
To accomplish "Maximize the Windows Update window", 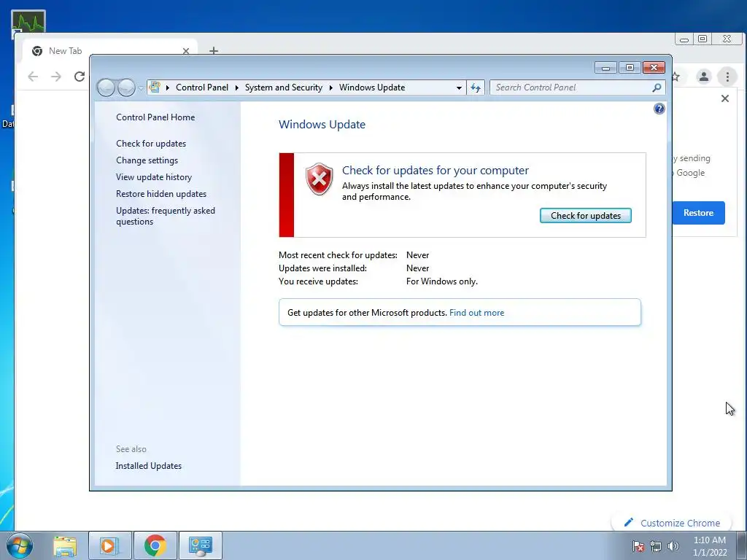I will tap(630, 68).
